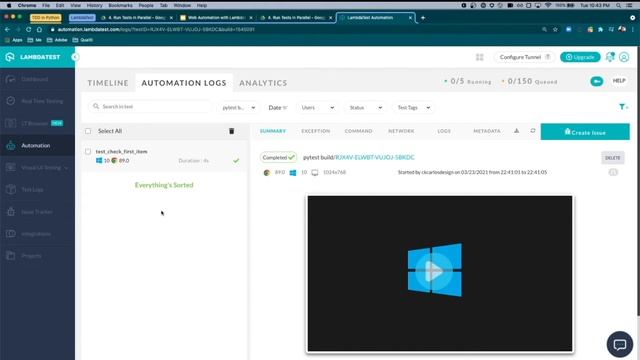Open the METADATA tab

pyautogui.click(x=487, y=131)
